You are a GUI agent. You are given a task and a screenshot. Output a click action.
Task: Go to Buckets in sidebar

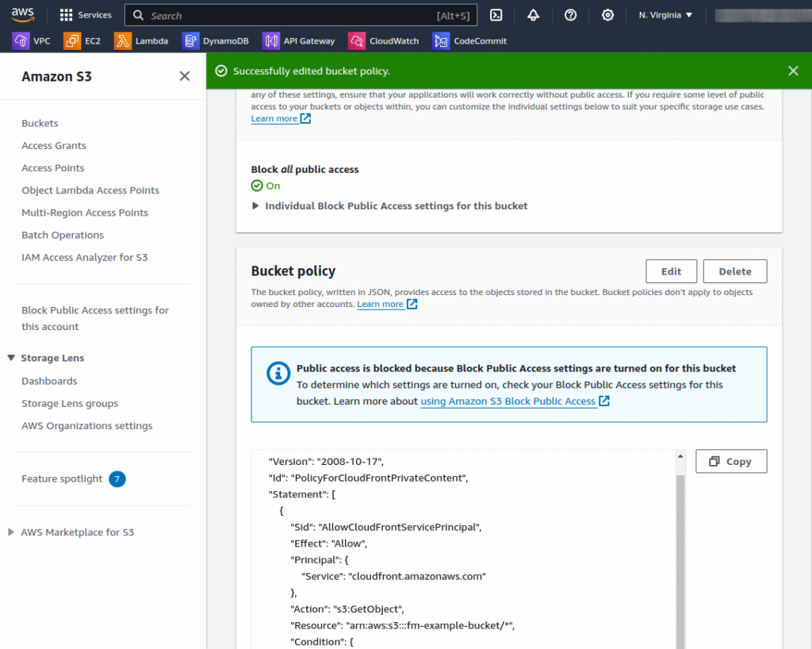[x=40, y=123]
